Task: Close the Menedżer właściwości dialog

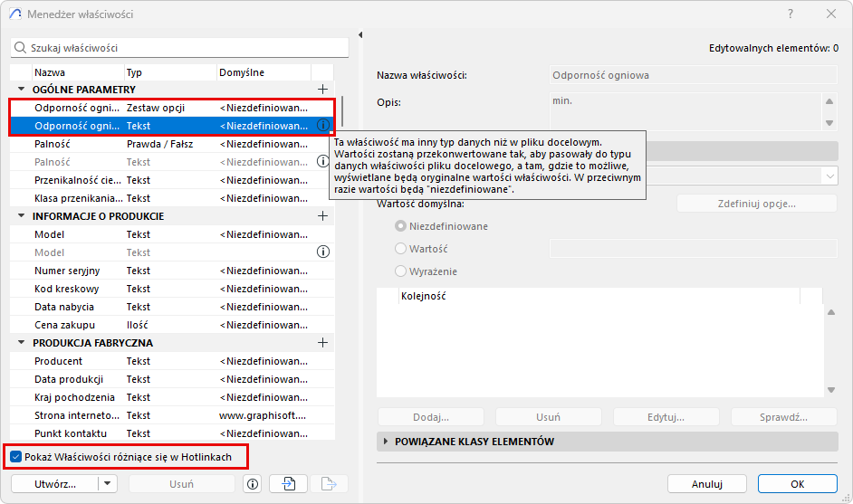Action: tap(830, 14)
